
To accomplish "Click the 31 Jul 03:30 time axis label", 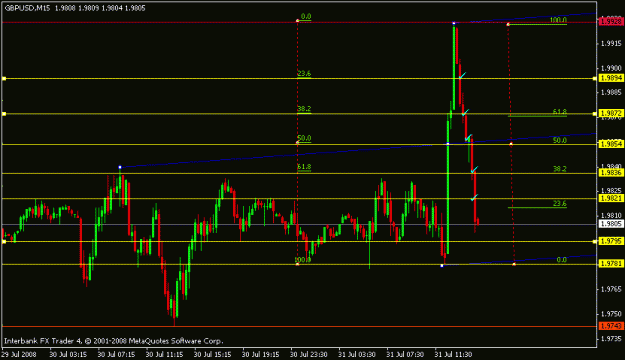I will pos(357,354).
